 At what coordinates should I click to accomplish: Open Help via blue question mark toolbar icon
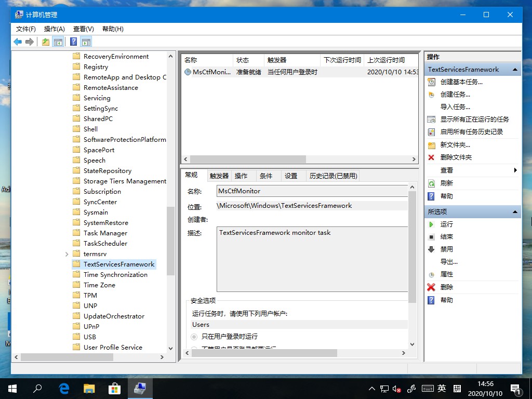(73, 42)
